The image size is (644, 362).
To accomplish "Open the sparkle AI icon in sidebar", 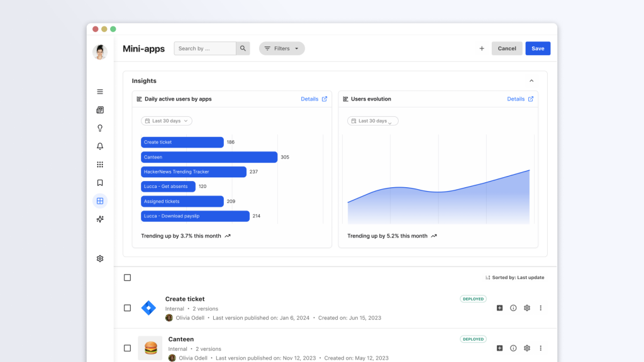I will 100,219.
